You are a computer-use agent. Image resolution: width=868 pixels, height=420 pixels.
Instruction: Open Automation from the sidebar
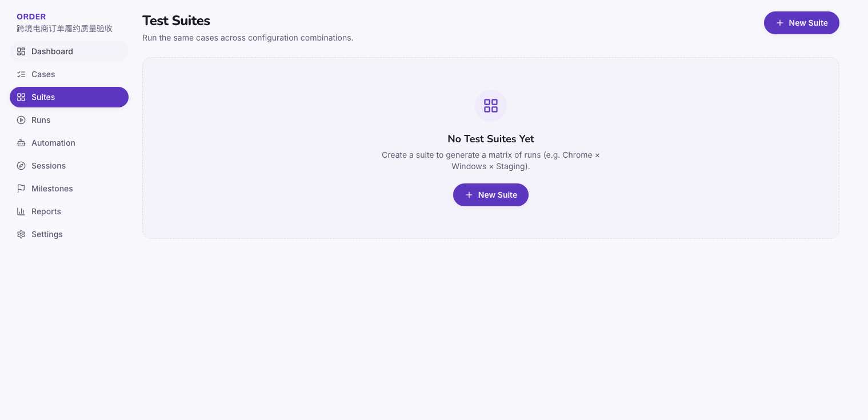[69, 143]
